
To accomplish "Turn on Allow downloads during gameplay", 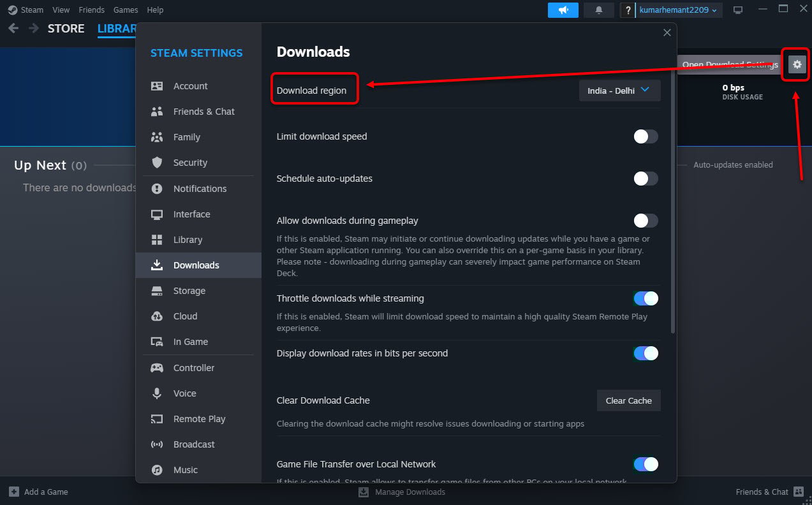I will (x=646, y=221).
